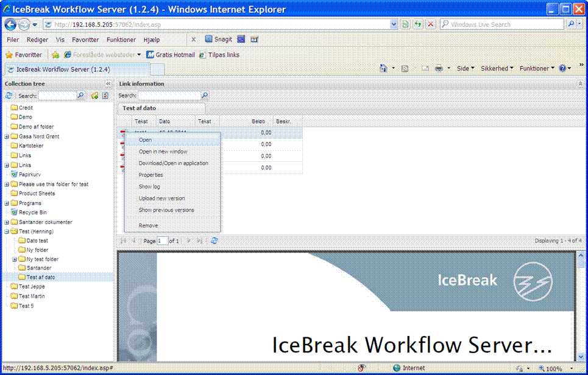Click the Collection tree search input field
The height and width of the screenshot is (375, 588).
[57, 96]
